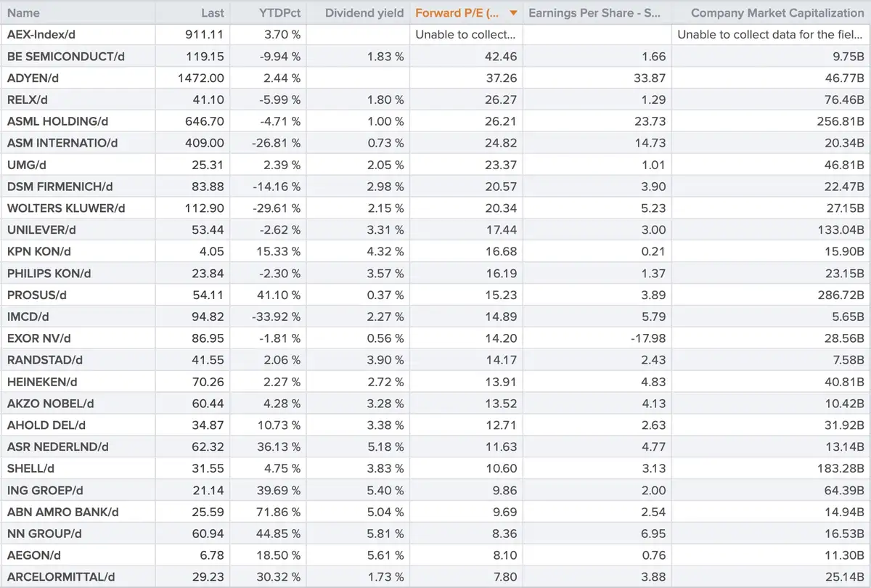Select ASML HOLDING/d instrument name
This screenshot has width=871, height=588.
[x=57, y=121]
